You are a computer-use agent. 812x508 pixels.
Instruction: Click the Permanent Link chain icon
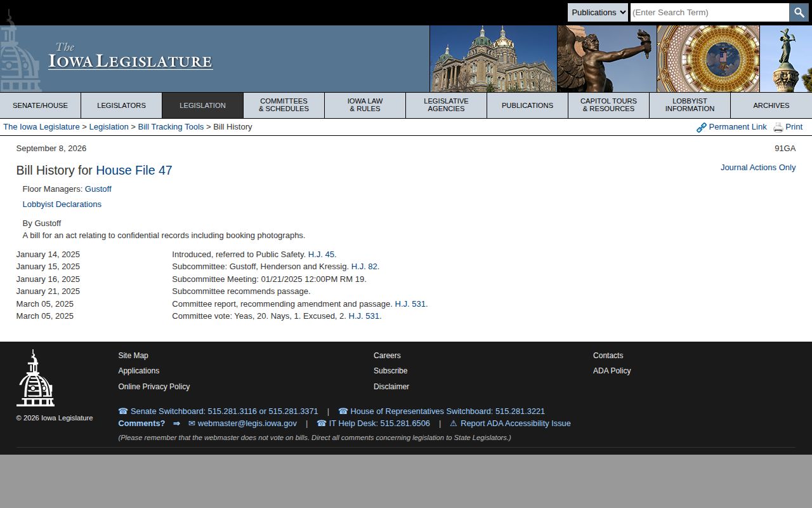pos(702,128)
